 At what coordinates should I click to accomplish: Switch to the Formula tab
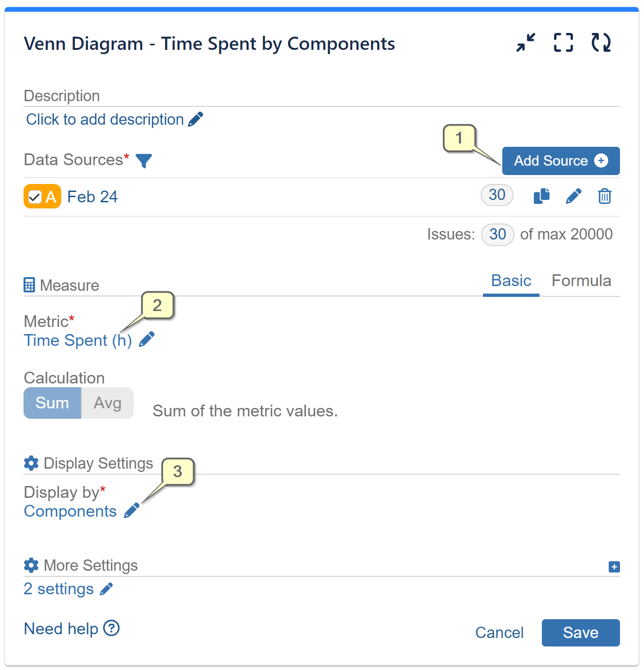point(581,280)
